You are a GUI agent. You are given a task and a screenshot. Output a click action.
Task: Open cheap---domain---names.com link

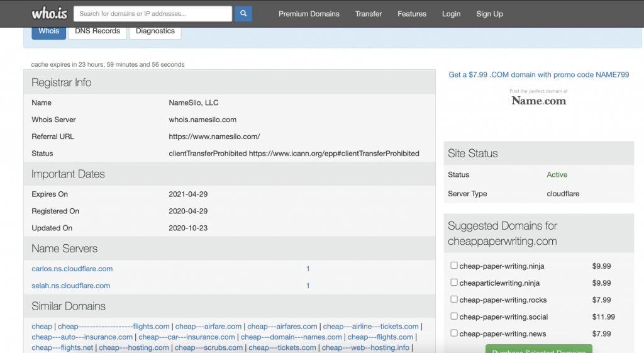291,337
